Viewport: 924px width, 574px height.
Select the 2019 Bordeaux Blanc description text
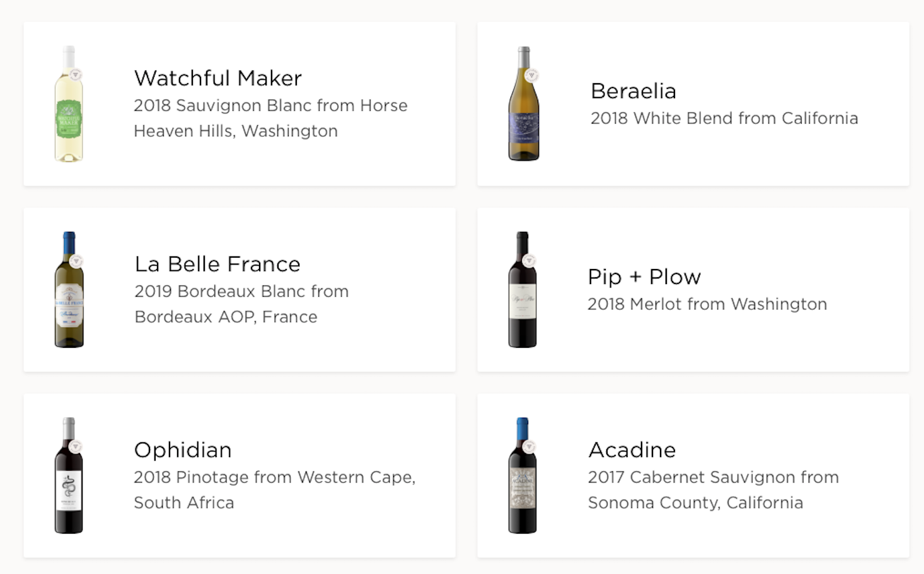click(241, 304)
